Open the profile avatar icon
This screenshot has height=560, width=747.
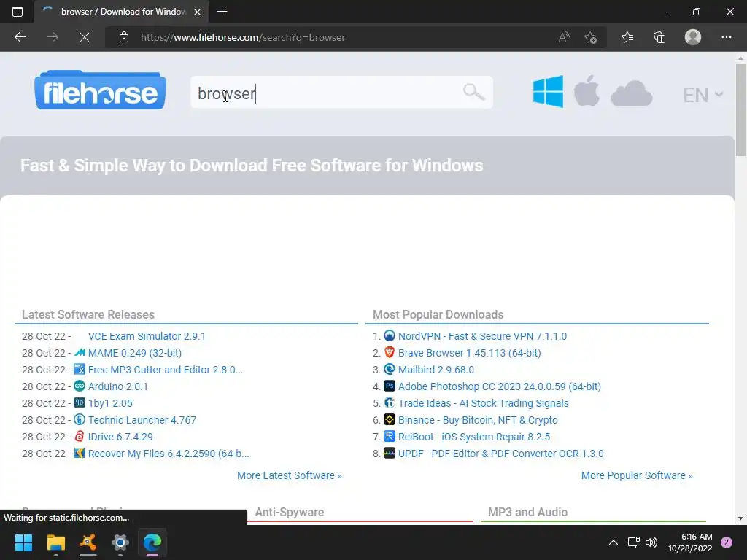click(x=693, y=37)
